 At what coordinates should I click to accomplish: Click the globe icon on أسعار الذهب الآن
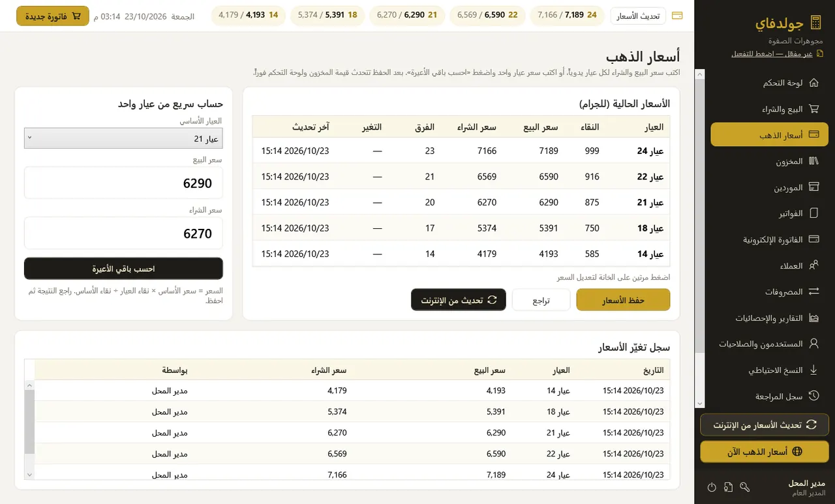click(x=796, y=451)
